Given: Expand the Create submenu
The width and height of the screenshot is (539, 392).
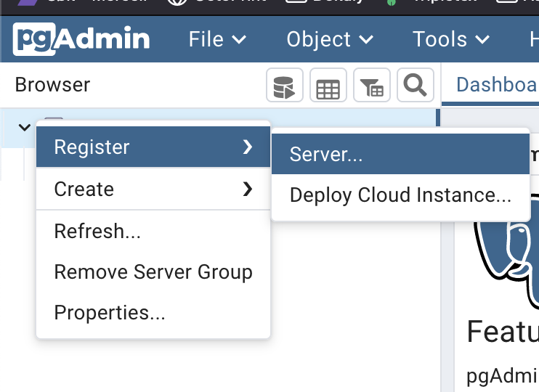Looking at the screenshot, I should point(153,189).
